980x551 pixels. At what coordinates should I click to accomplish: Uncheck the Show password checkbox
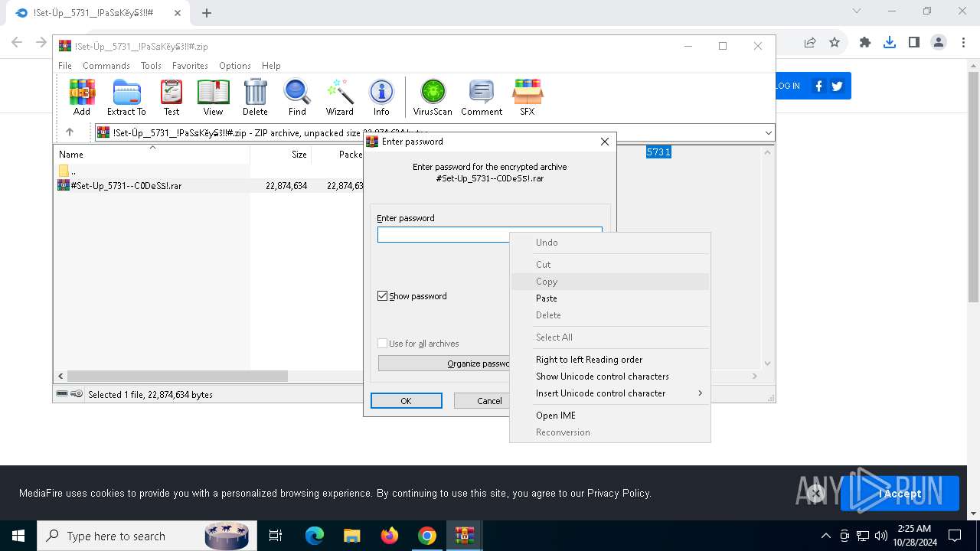point(383,296)
